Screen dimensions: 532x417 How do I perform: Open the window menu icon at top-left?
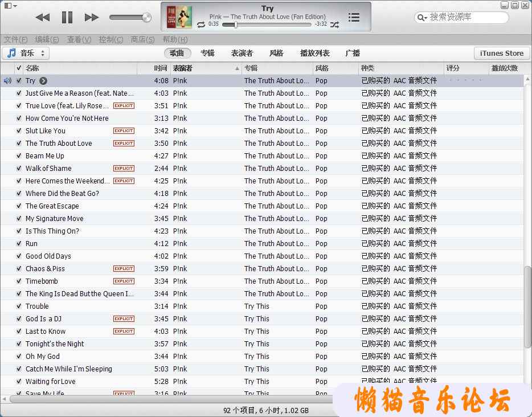10,6
